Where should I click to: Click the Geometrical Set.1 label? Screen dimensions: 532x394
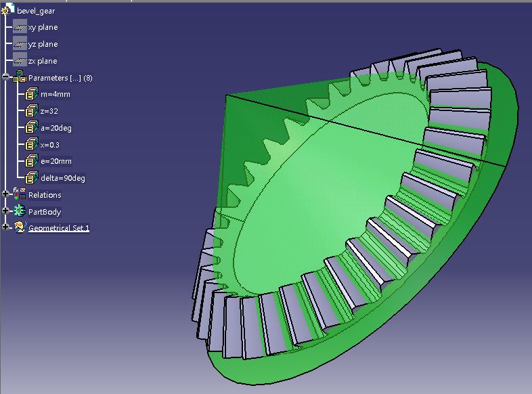tap(59, 227)
